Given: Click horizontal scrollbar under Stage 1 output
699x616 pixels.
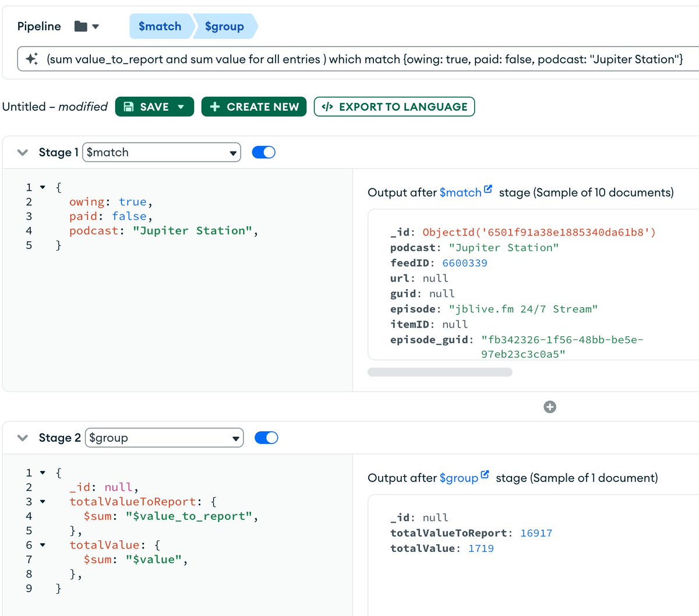Looking at the screenshot, I should pyautogui.click(x=440, y=372).
